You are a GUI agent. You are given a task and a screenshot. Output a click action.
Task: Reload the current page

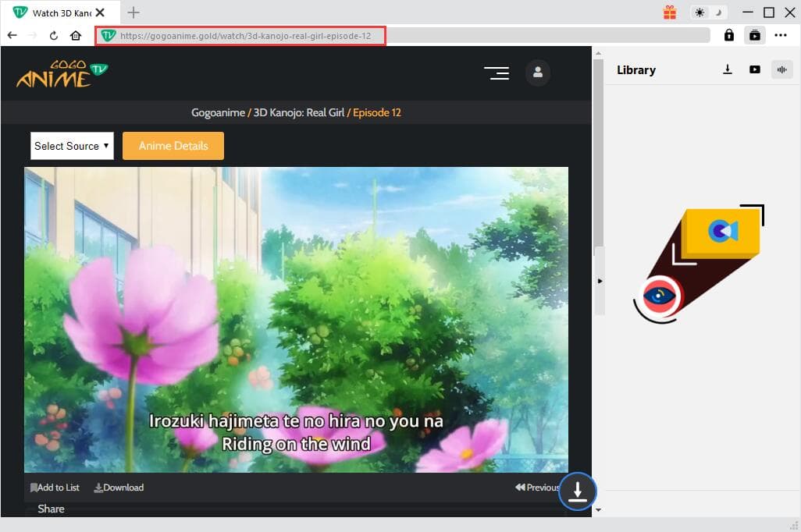point(54,35)
